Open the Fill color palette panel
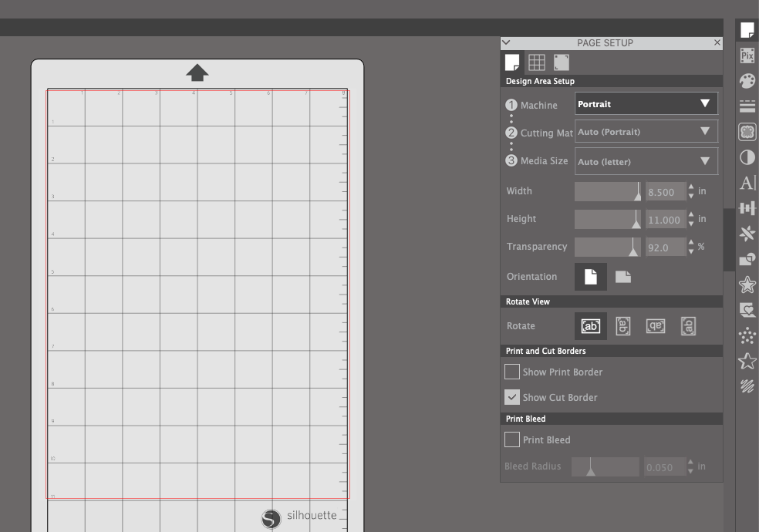This screenshot has height=532, width=759. pos(747,81)
